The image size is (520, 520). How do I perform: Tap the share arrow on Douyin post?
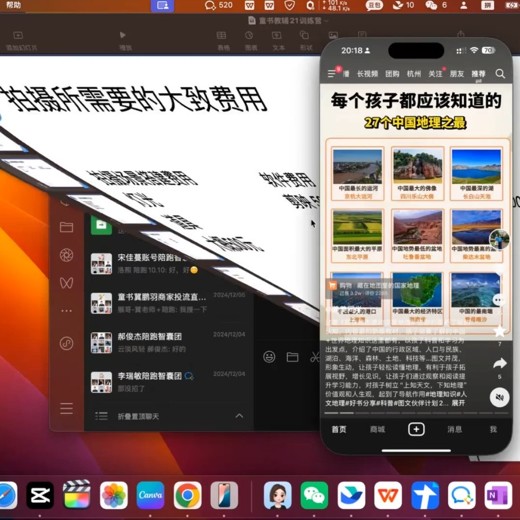point(500,363)
